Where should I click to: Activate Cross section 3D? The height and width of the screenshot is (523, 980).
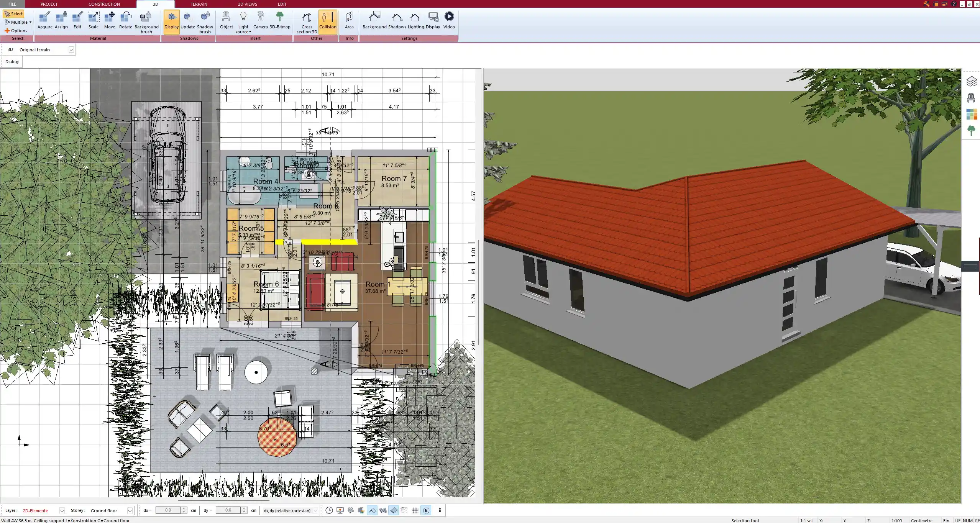306,21
